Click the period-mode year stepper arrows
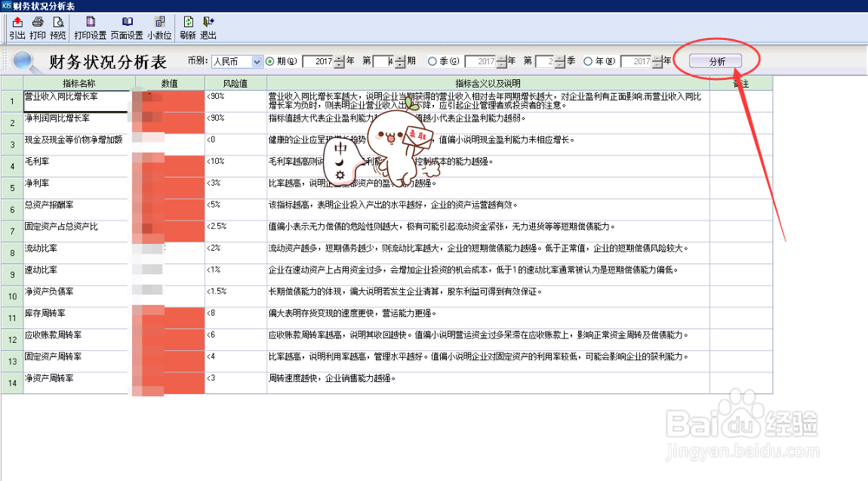 coord(339,62)
